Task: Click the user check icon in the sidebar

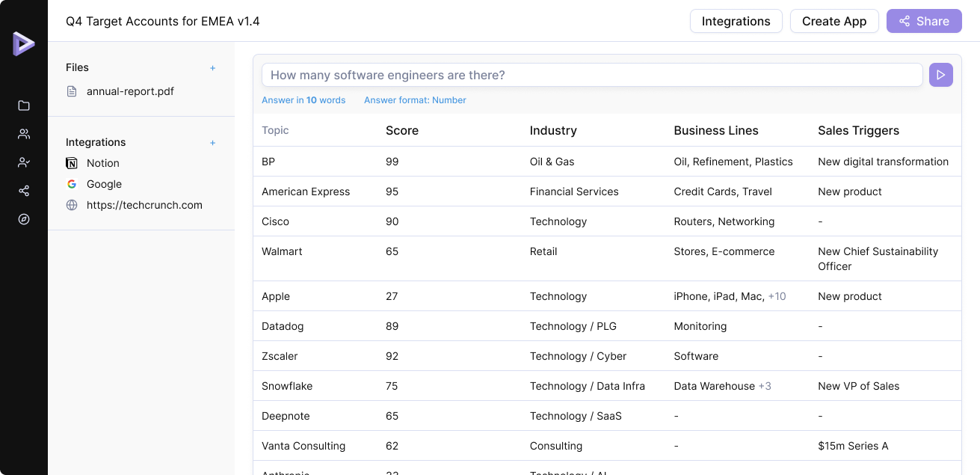Action: pyautogui.click(x=24, y=162)
